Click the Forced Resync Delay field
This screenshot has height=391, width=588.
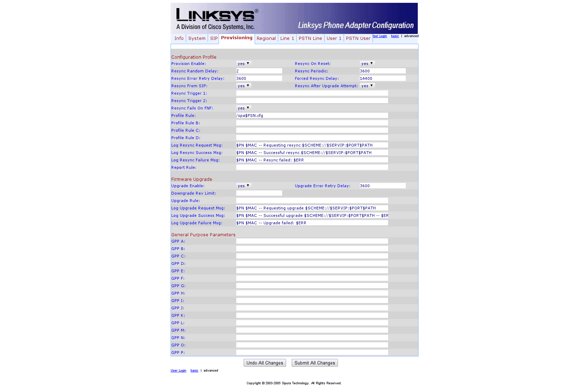(383, 78)
